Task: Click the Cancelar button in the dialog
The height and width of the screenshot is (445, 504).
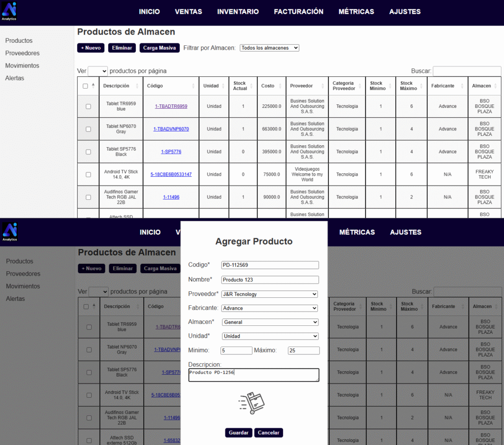Action: (x=269, y=433)
